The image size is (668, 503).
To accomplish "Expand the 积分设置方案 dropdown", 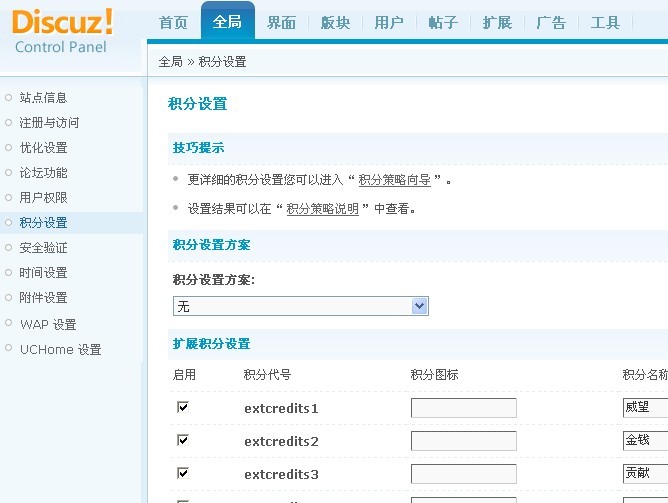I will tap(301, 306).
